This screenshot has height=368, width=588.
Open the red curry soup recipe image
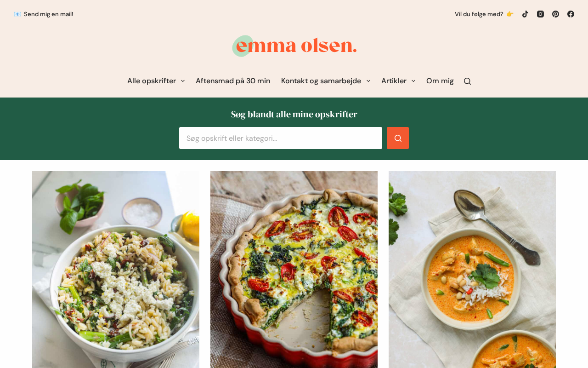pos(472,270)
